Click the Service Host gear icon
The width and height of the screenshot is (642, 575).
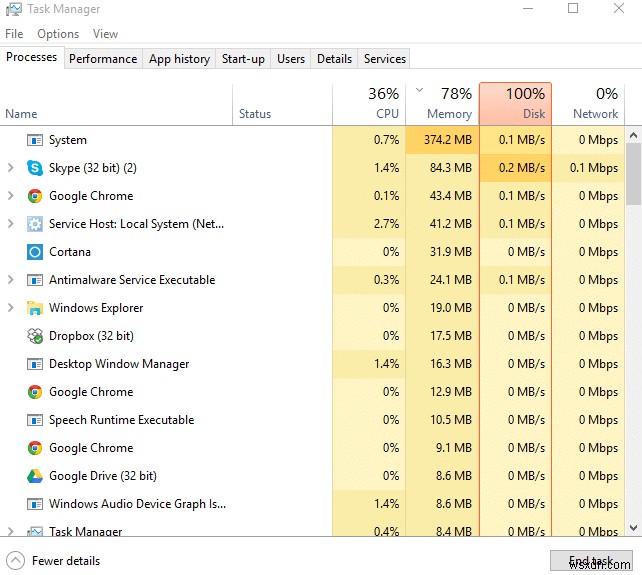point(35,224)
